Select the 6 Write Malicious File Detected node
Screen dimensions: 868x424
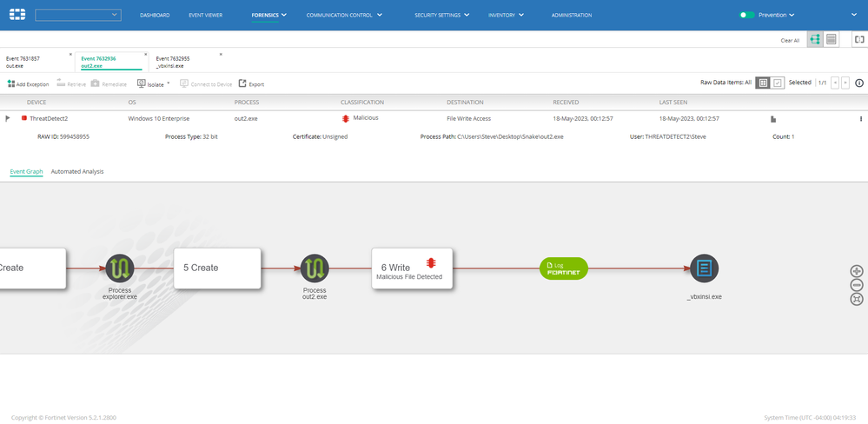[412, 268]
